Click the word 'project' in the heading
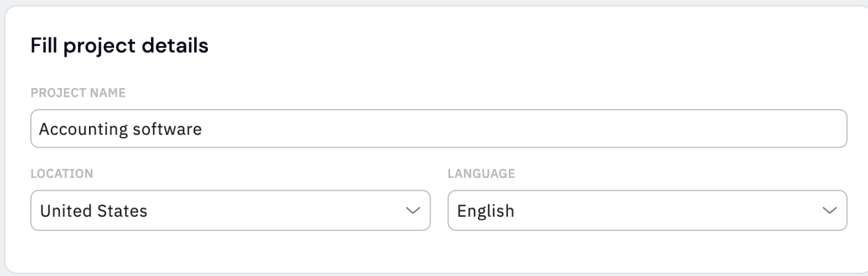868x276 pixels. [99, 47]
